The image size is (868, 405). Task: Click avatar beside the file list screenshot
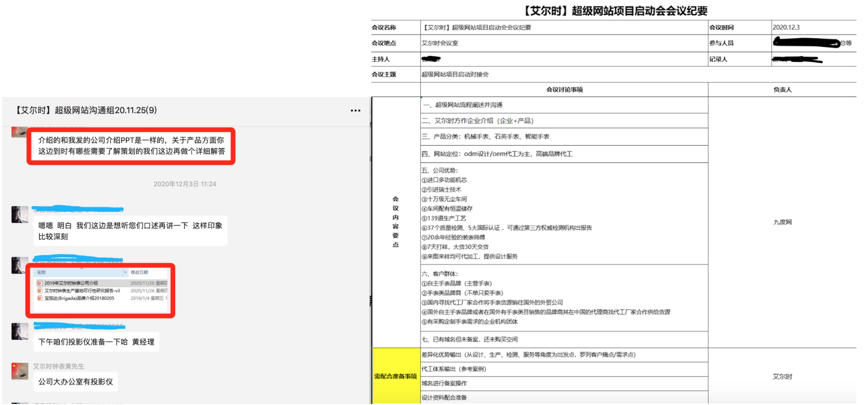click(x=20, y=265)
